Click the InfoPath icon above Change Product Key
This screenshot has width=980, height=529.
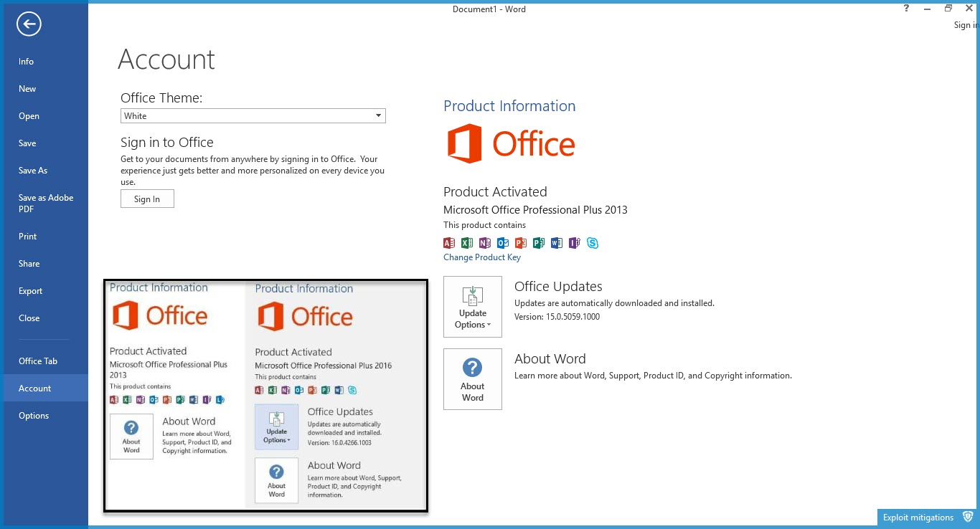pos(575,243)
